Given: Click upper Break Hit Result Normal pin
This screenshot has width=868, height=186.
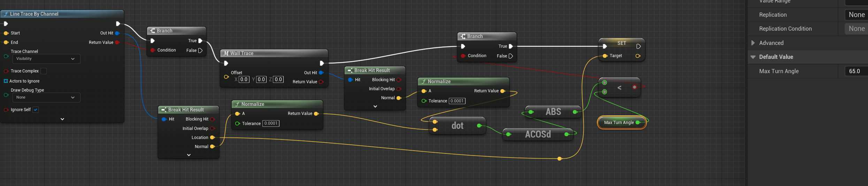Looking at the screenshot, I should (399, 98).
